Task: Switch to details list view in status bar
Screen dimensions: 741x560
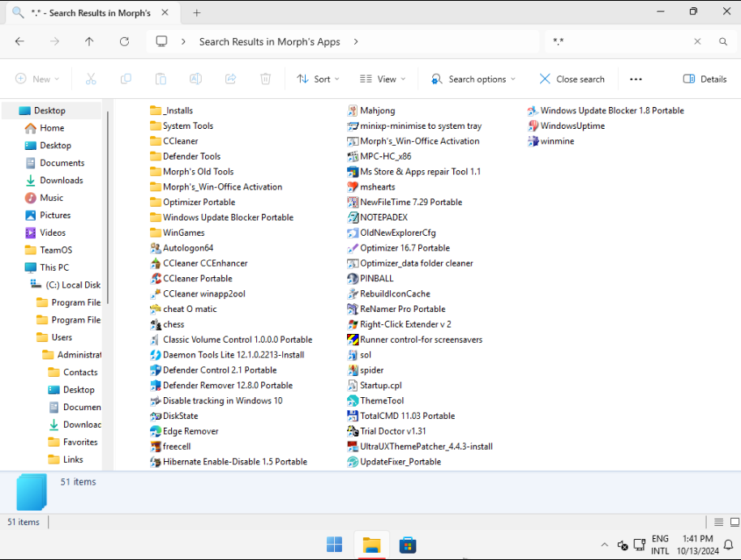Action: pos(719,522)
